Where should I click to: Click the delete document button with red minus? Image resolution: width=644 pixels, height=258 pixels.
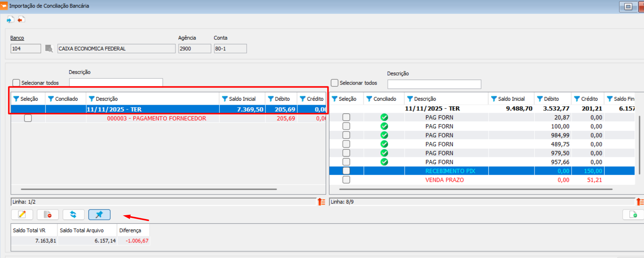click(48, 214)
